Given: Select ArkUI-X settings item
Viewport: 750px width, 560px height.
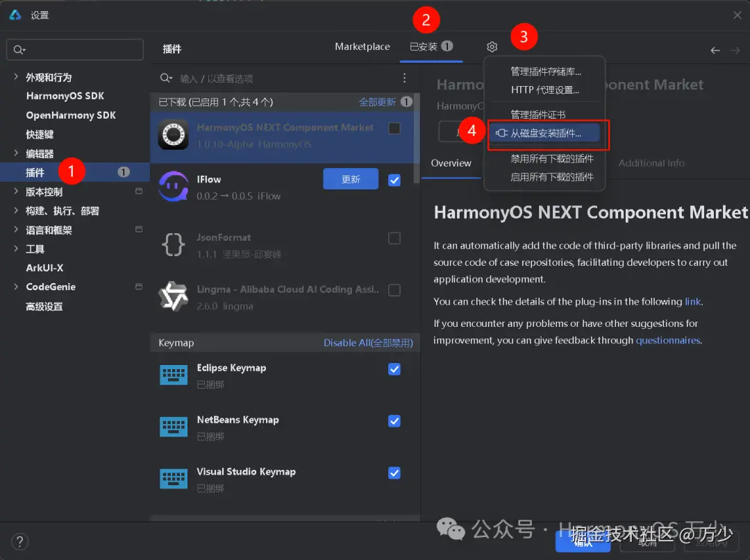Looking at the screenshot, I should click(x=44, y=268).
